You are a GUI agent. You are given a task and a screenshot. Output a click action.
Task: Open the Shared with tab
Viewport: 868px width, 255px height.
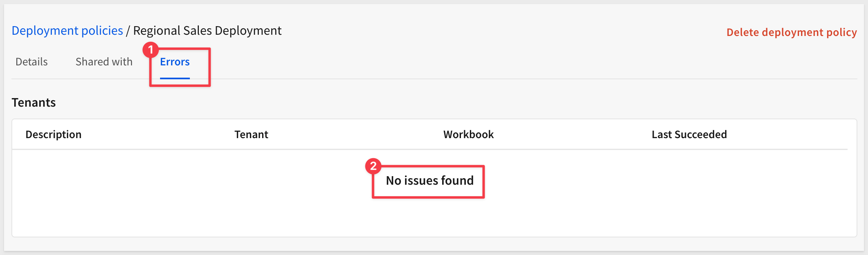104,62
